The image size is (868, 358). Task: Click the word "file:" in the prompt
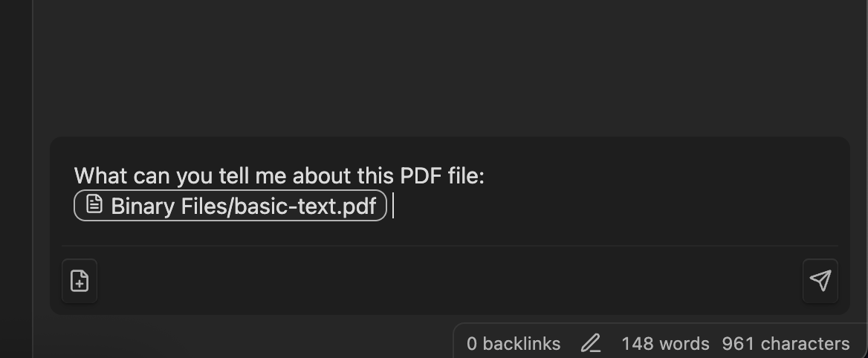[467, 177]
